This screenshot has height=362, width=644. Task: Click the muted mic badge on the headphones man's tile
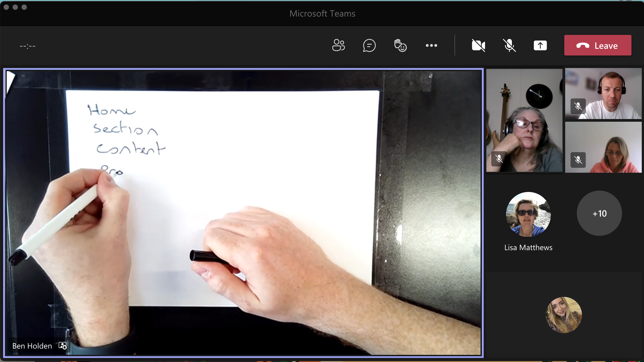coord(578,106)
